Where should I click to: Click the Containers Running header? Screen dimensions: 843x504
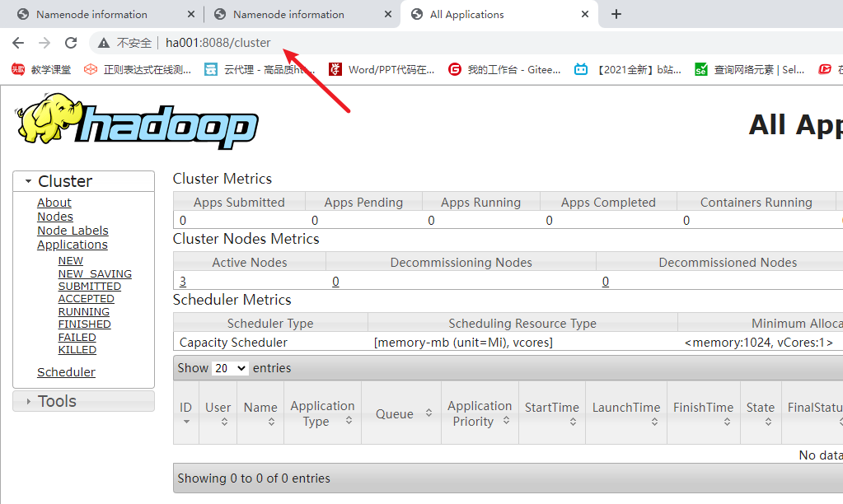(x=756, y=202)
